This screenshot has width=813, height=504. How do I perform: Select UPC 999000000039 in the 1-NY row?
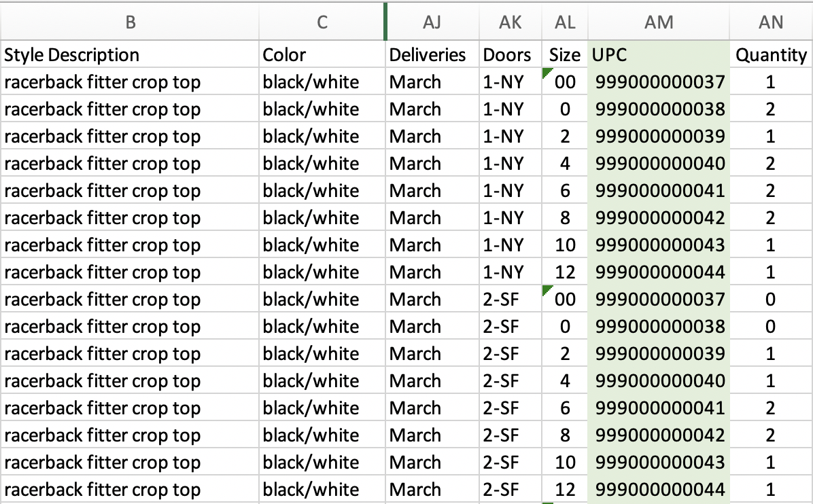coord(659,137)
